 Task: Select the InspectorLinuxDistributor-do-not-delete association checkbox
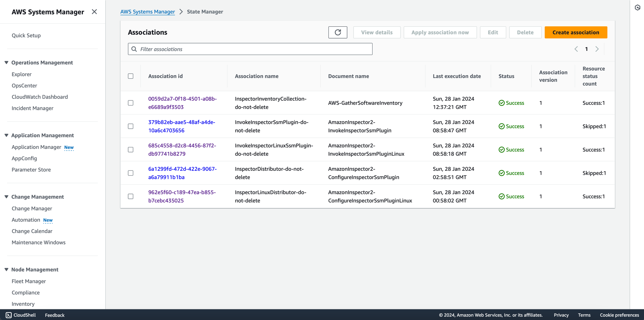click(131, 197)
